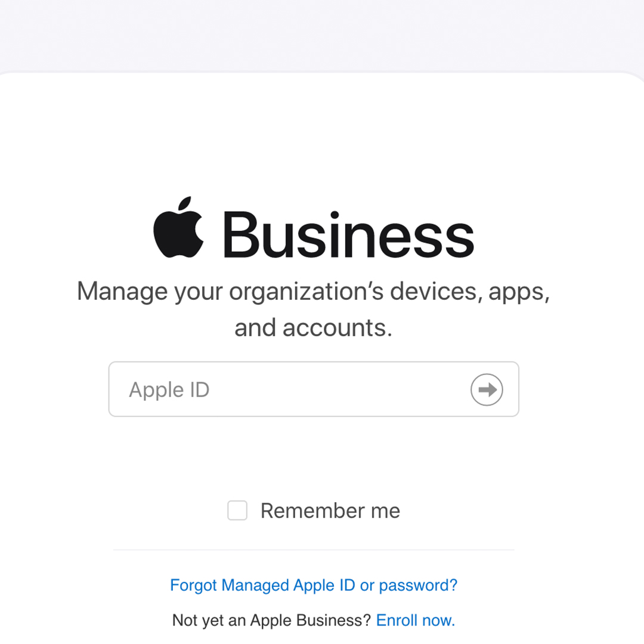The width and height of the screenshot is (644, 644).
Task: Click the 'Manage your organization's devices, apps,' line
Action: (314, 292)
